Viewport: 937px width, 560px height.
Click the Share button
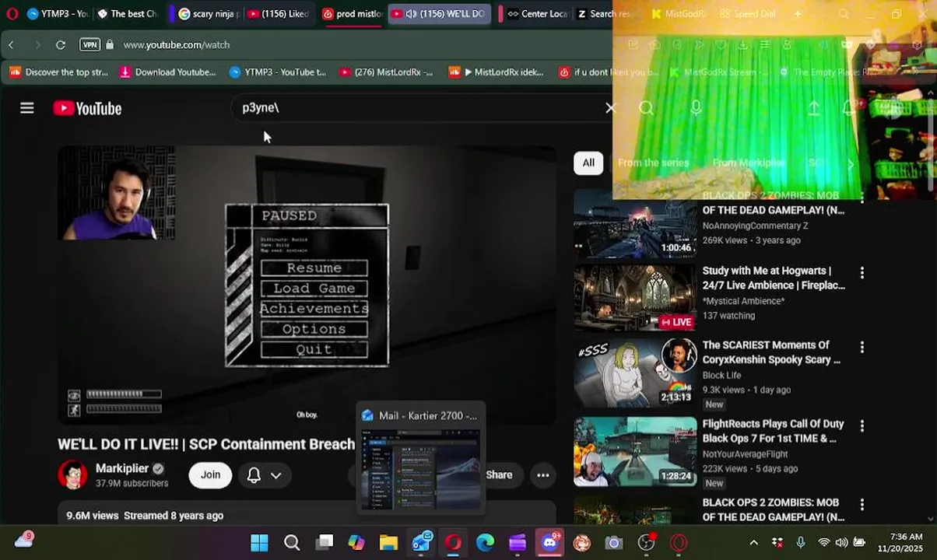click(499, 475)
